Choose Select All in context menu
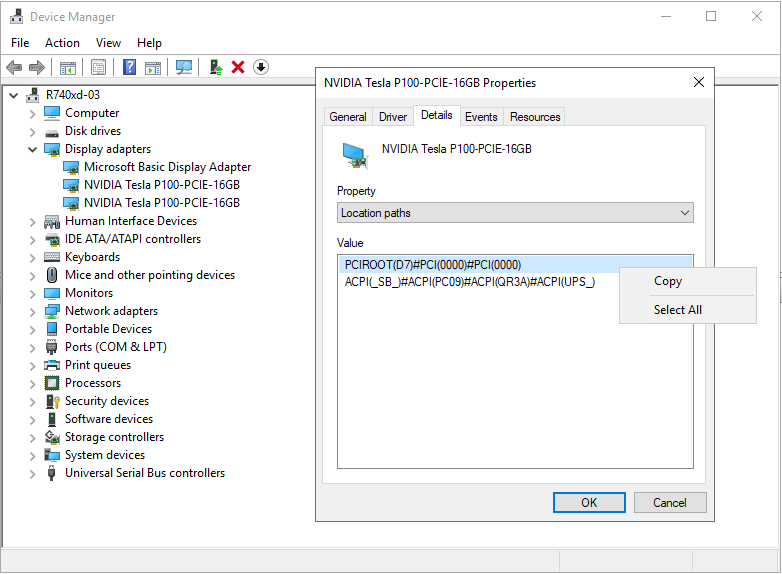Image resolution: width=782 pixels, height=574 pixels. (678, 310)
